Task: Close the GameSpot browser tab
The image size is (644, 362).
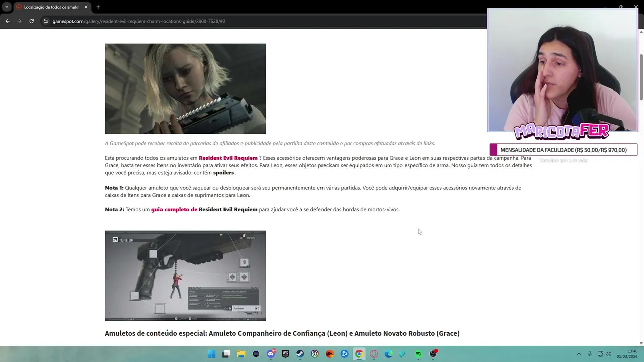Action: tap(86, 7)
